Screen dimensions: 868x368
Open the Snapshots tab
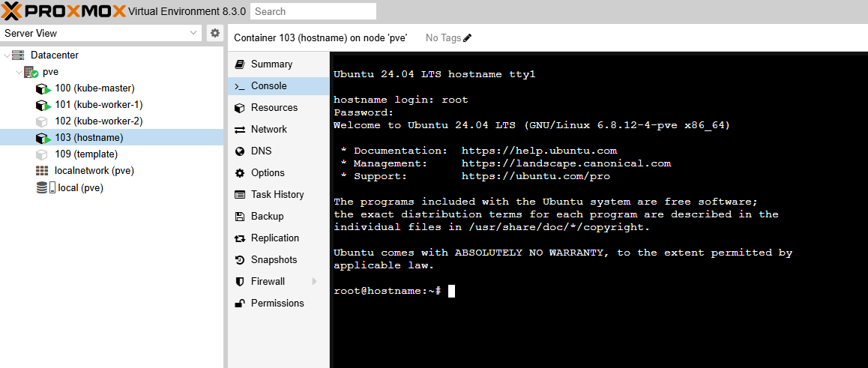pos(278,259)
